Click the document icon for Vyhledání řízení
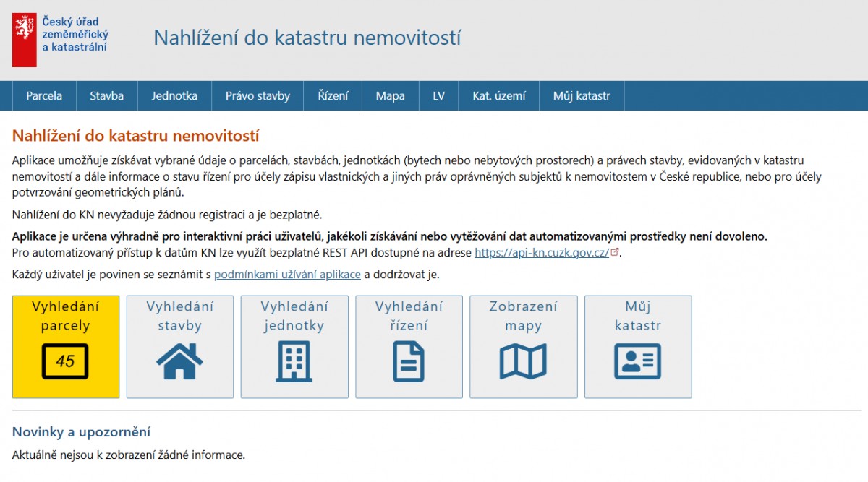Screen dimensions: 868x482 point(409,361)
